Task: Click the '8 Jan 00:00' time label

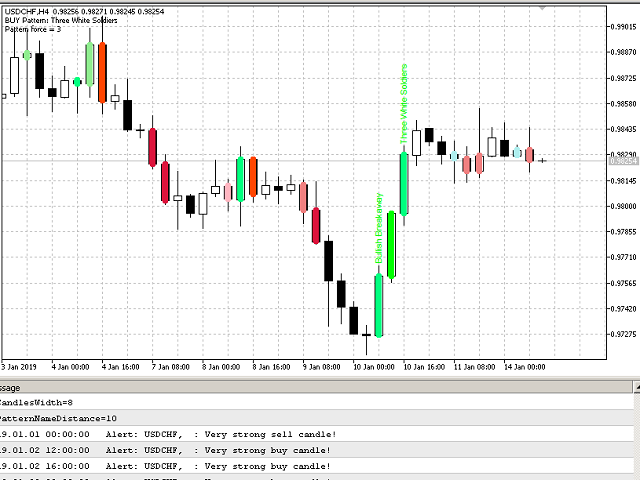Action: [221, 367]
